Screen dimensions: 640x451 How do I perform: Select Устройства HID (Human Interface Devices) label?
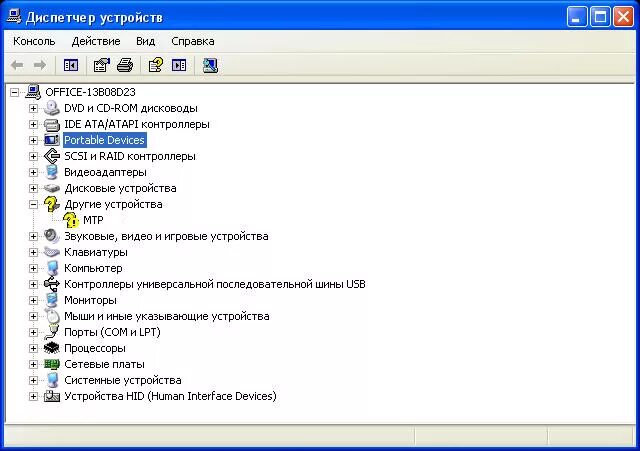pos(170,396)
